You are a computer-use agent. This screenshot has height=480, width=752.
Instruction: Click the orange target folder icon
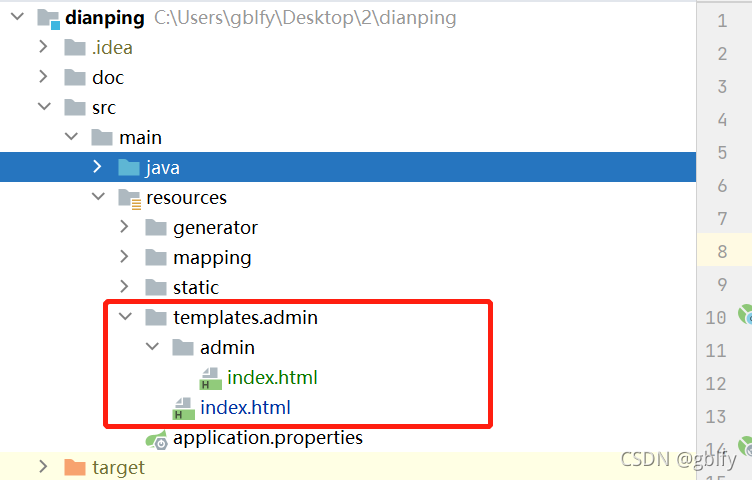[x=75, y=467]
